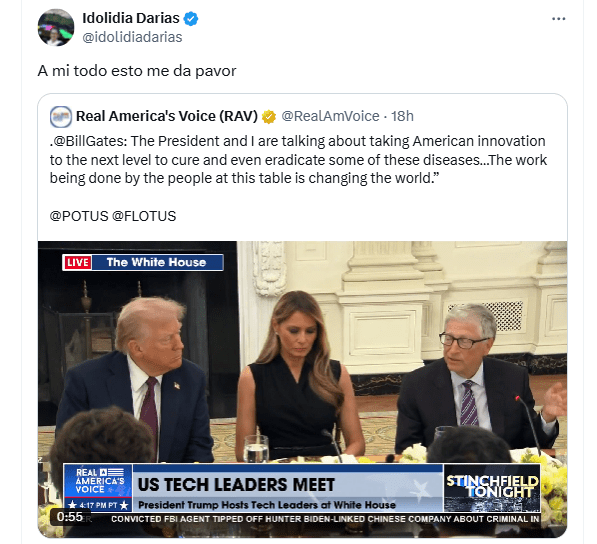
Task: Click the LIVE The White House banner
Action: (143, 262)
